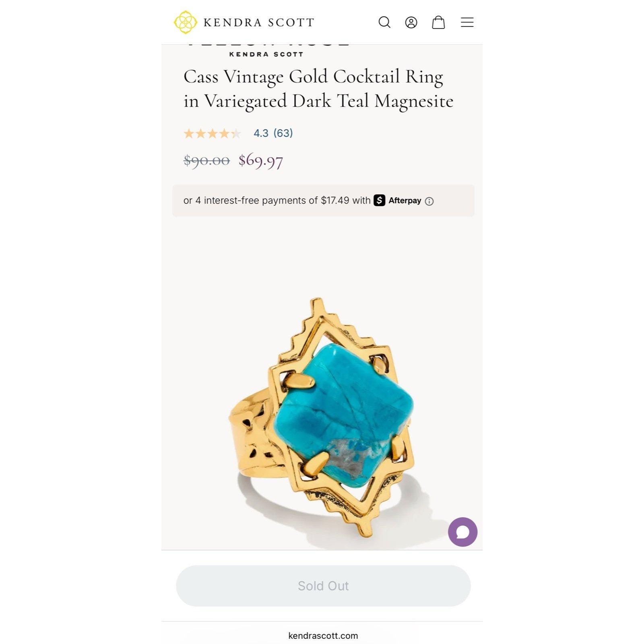644x644 pixels.
Task: Open the search magnifier icon
Action: pyautogui.click(x=384, y=22)
